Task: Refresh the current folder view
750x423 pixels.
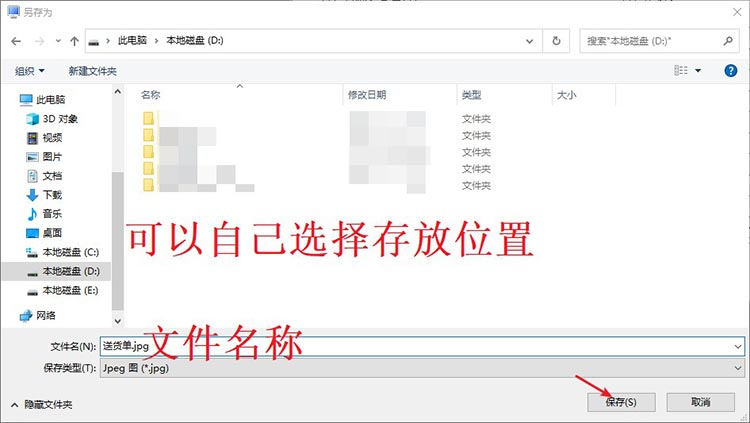Action: pyautogui.click(x=556, y=41)
